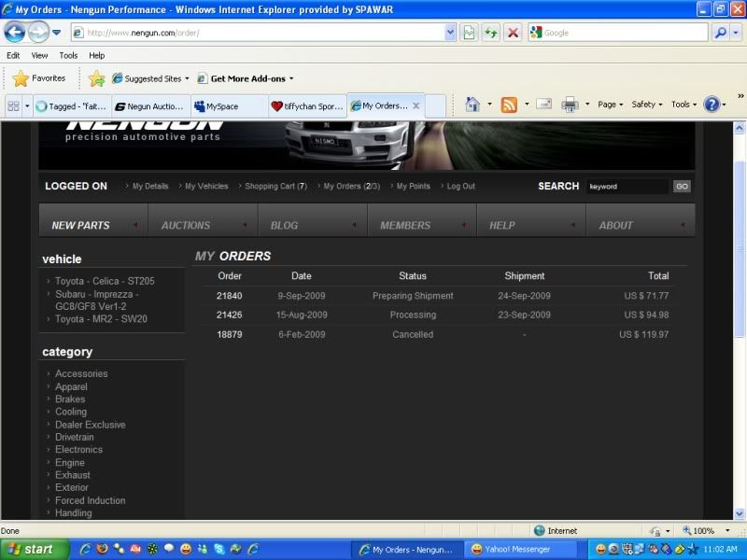747x560 pixels.
Task: Open the NEW PARTS navigation menu
Action: pyautogui.click(x=93, y=220)
